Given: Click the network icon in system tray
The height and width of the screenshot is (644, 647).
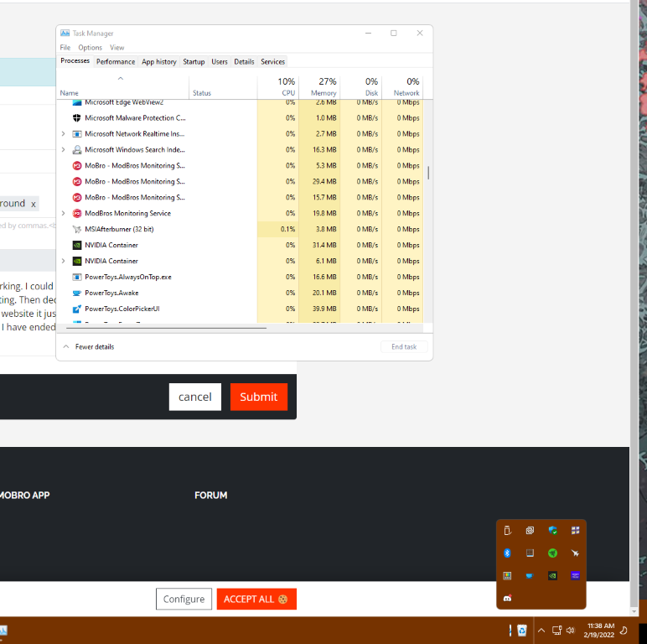Looking at the screenshot, I should (x=557, y=631).
